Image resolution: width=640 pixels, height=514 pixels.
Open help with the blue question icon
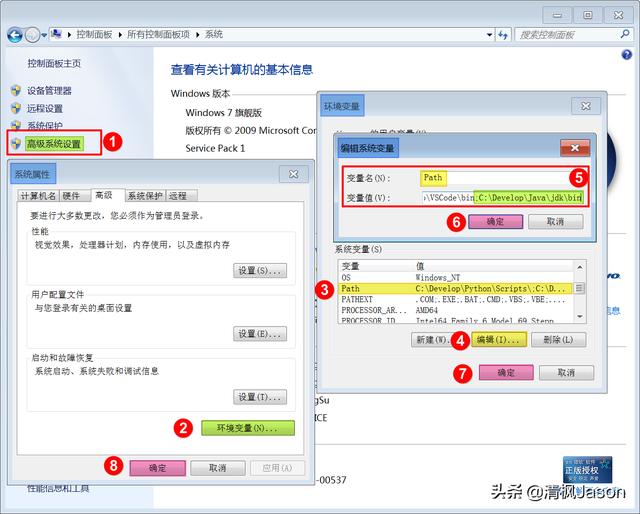point(627,54)
